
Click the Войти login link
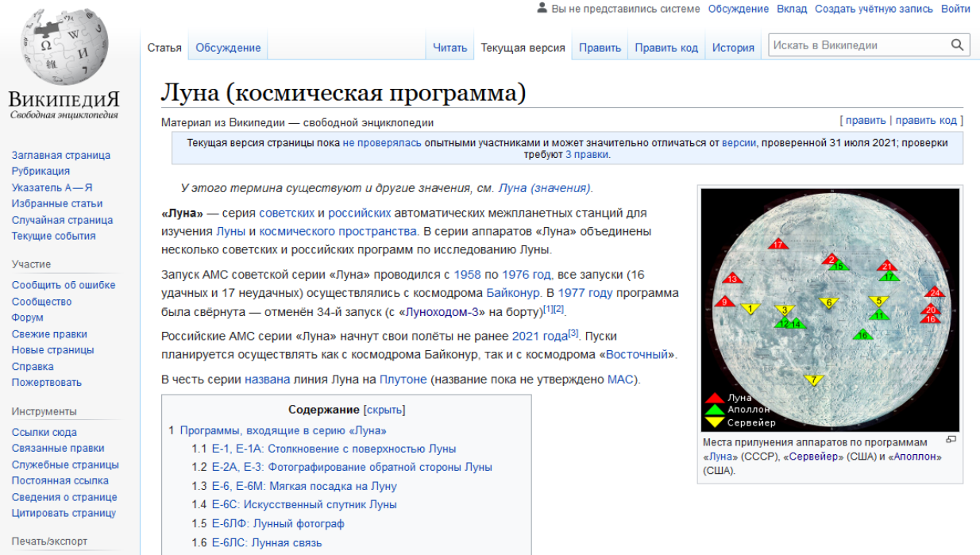955,9
